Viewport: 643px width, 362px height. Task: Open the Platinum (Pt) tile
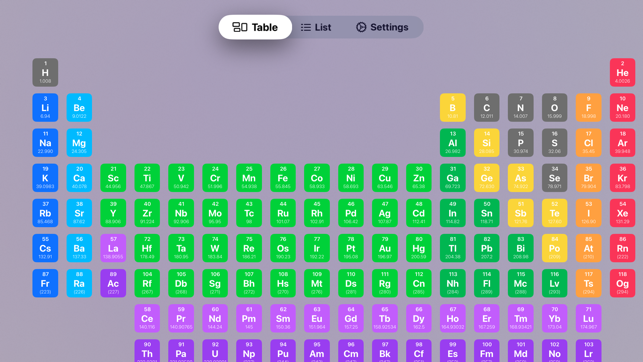tap(351, 248)
